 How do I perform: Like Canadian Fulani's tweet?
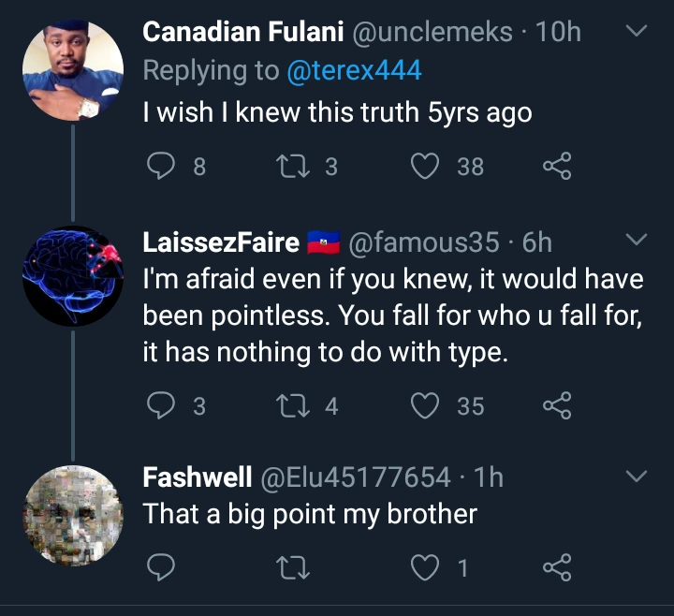click(426, 167)
